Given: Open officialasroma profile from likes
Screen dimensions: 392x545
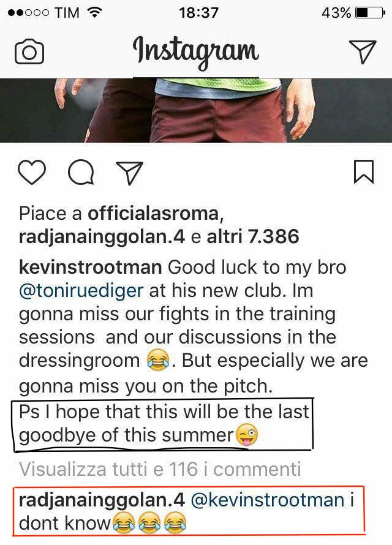Looking at the screenshot, I should coord(153,213).
